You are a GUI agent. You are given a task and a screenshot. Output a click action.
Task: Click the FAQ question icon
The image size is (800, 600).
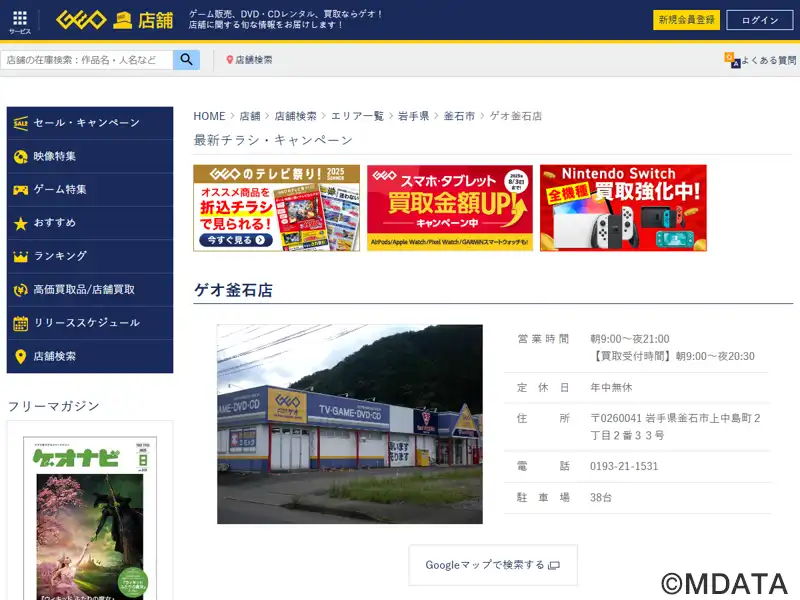[x=732, y=60]
